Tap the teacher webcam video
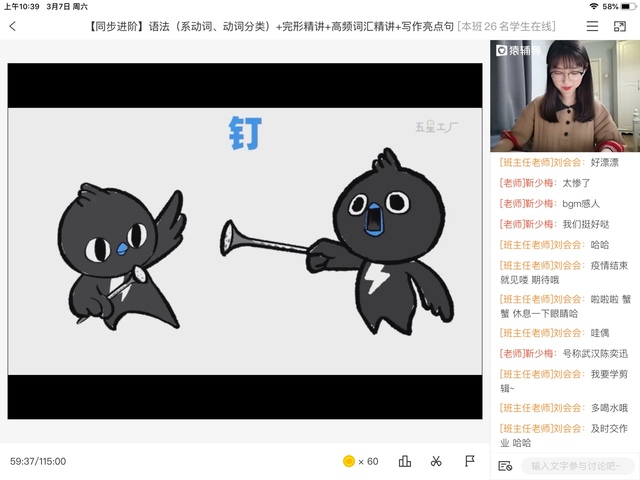This screenshot has height=480, width=640. pyautogui.click(x=565, y=96)
